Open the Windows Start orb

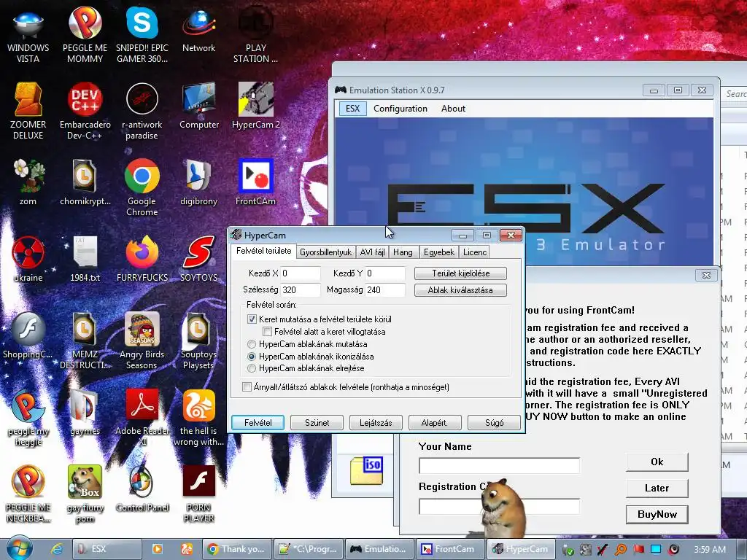(x=20, y=548)
